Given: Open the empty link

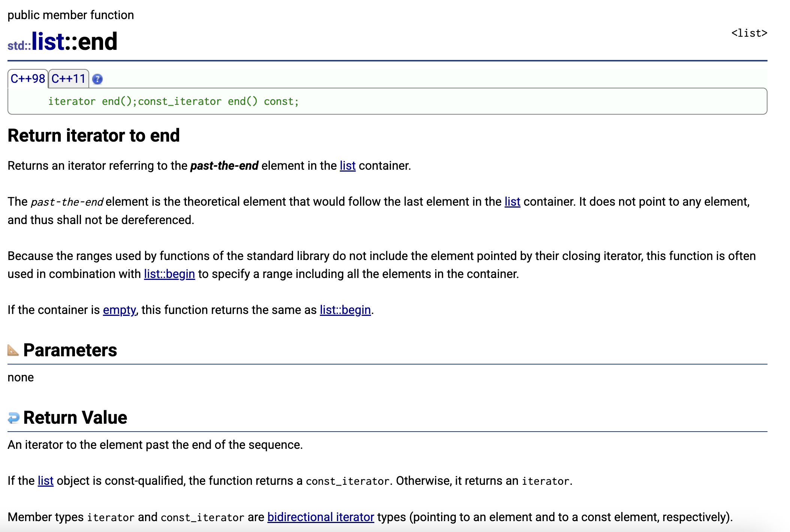Looking at the screenshot, I should pos(119,310).
